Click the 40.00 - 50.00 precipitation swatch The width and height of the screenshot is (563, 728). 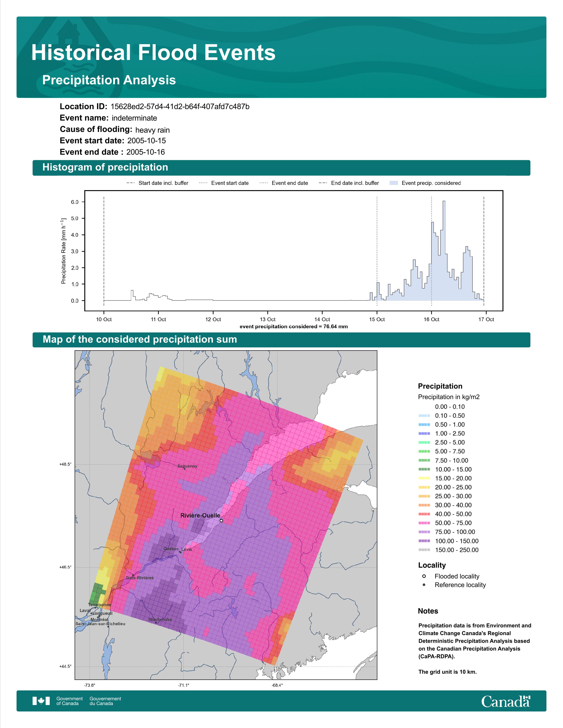(424, 514)
